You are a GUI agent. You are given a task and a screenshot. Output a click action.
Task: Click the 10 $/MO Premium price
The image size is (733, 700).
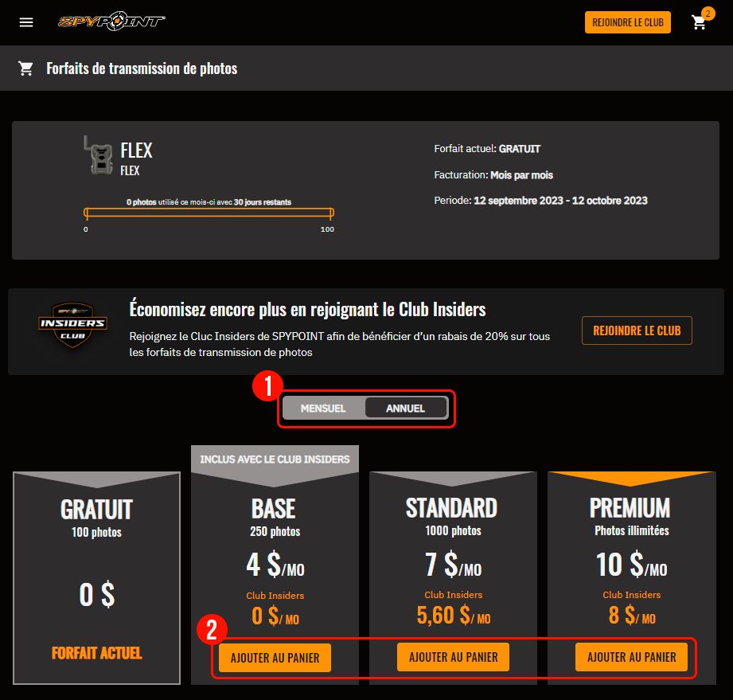(x=632, y=565)
